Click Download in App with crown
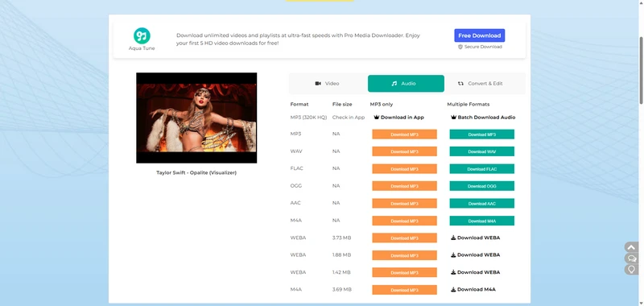Screen dimensions: 644x306 [x=398, y=117]
